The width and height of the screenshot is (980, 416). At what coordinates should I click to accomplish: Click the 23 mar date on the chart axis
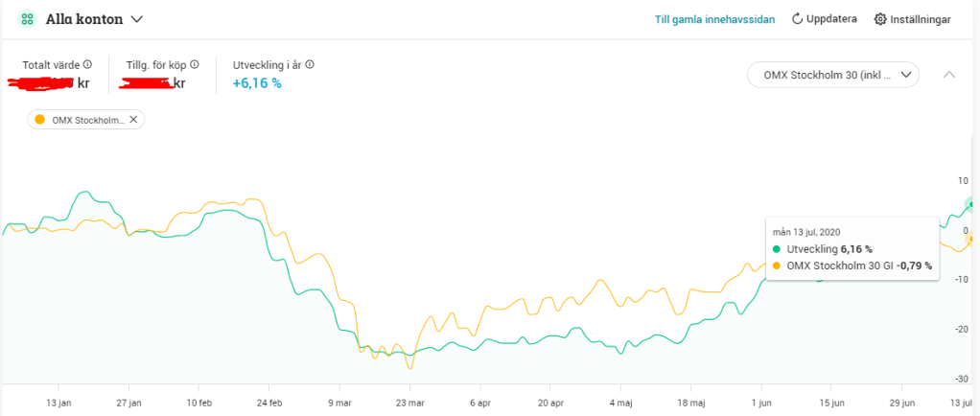pos(410,403)
